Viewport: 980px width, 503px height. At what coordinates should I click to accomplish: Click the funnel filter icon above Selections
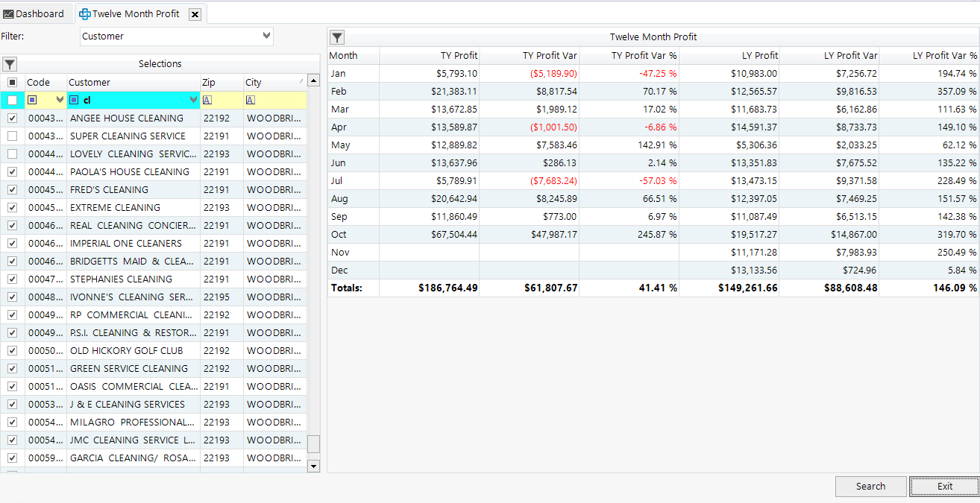point(9,64)
